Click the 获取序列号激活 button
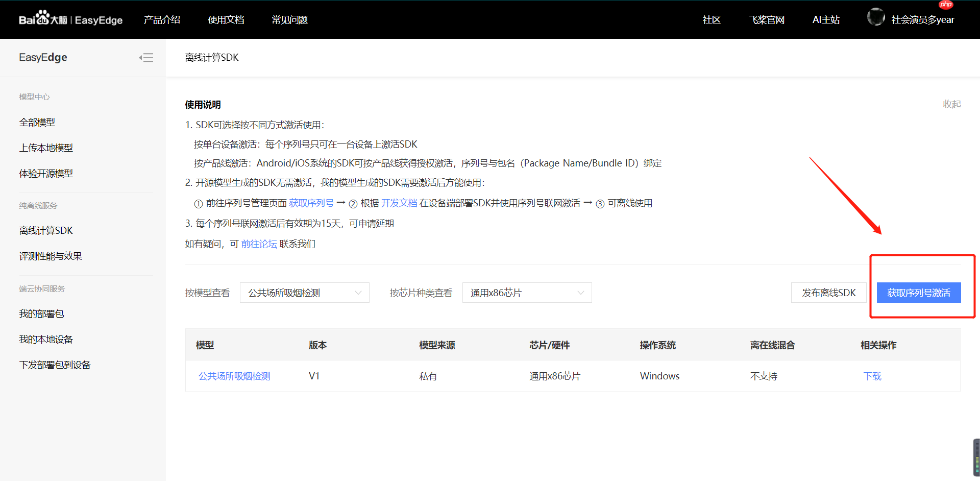Viewport: 980px width, 481px height. pyautogui.click(x=918, y=292)
